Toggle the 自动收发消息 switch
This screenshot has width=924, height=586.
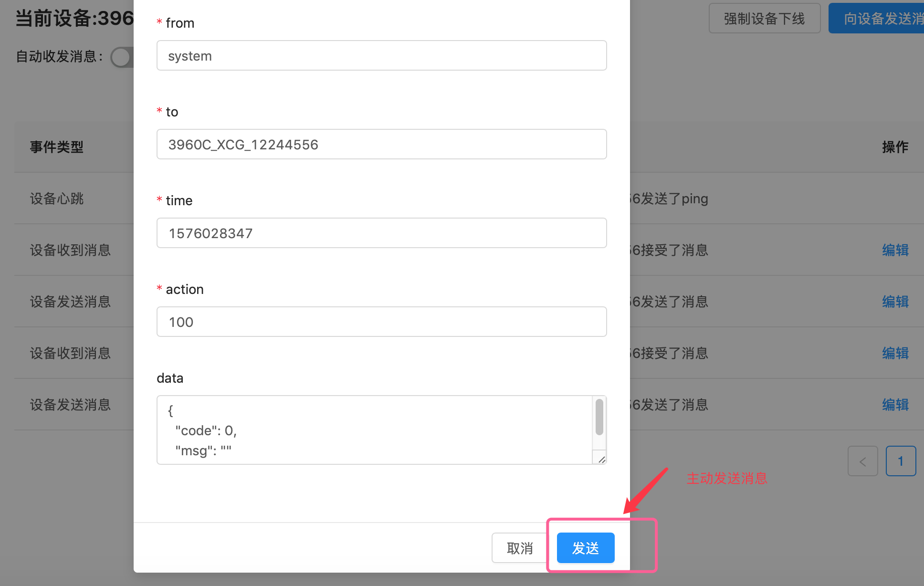[122, 57]
